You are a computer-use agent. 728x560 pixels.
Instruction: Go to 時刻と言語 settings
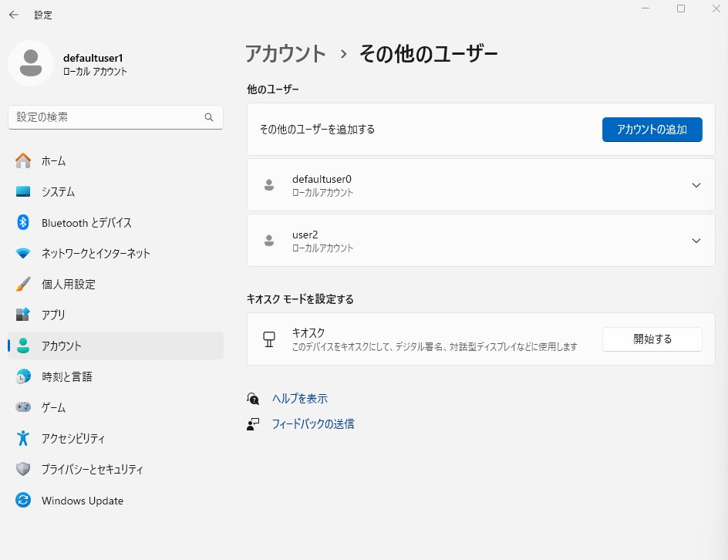pos(66,376)
